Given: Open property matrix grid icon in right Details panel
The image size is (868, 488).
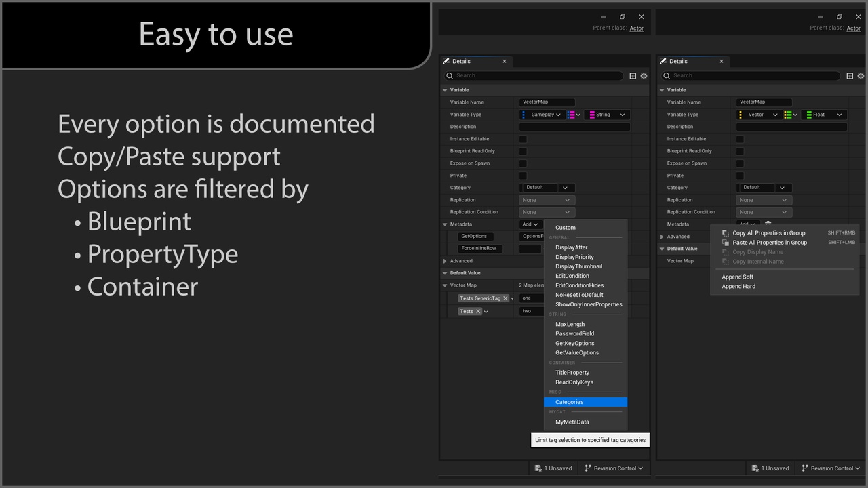Looking at the screenshot, I should coord(850,76).
